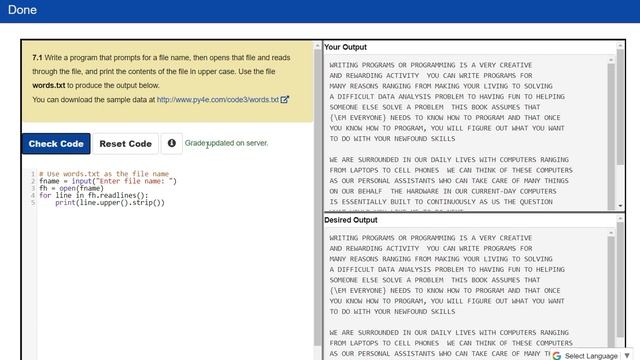Click the comment line 'Use words.txt as the file name'
Image resolution: width=640 pixels, height=360 pixels.
[x=104, y=174]
